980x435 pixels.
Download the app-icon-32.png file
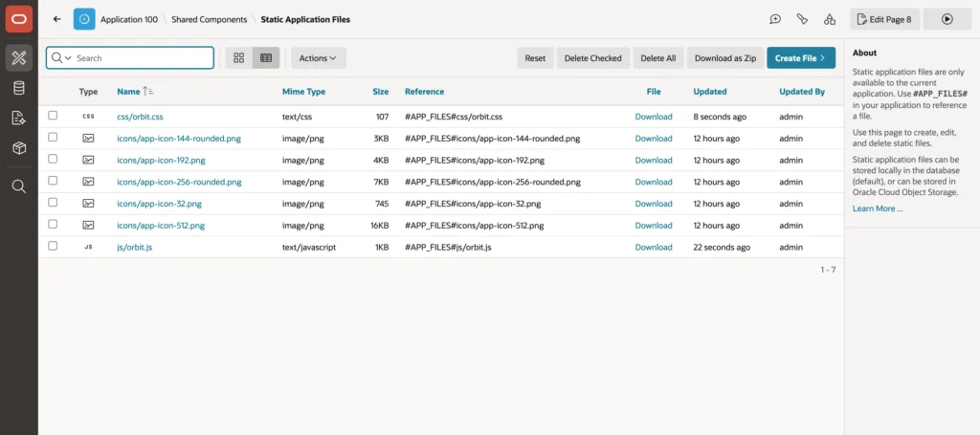pos(654,204)
